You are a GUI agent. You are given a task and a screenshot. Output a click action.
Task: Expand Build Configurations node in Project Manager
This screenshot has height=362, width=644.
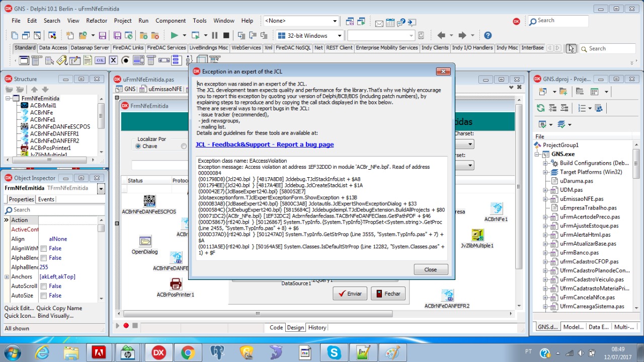[x=545, y=163]
